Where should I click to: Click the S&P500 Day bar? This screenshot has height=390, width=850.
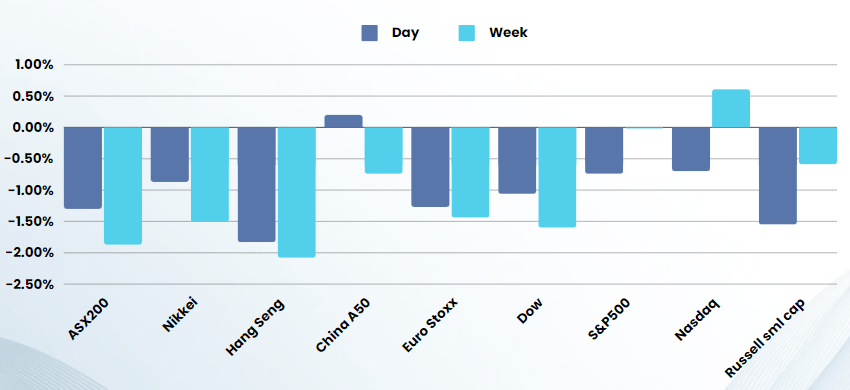click(x=604, y=150)
